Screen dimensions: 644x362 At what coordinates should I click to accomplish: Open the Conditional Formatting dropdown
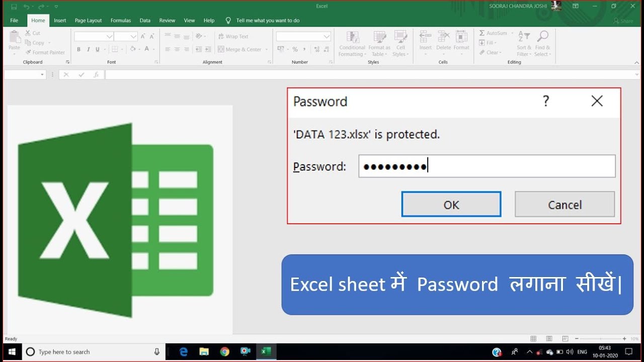click(x=352, y=44)
